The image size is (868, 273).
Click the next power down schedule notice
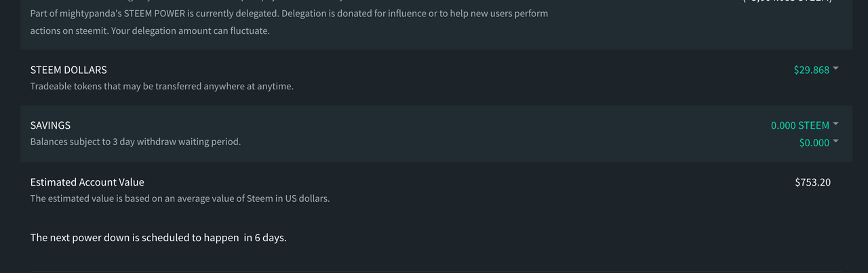[158, 238]
